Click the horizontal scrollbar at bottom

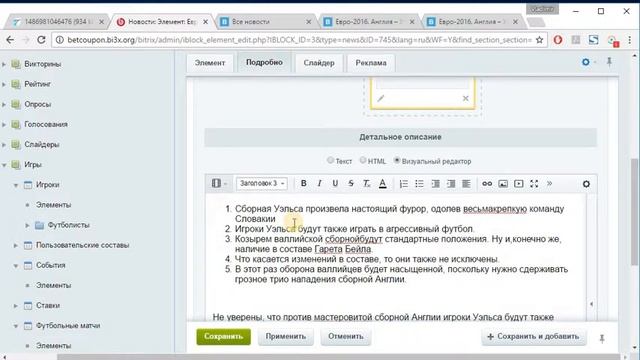coord(339,357)
